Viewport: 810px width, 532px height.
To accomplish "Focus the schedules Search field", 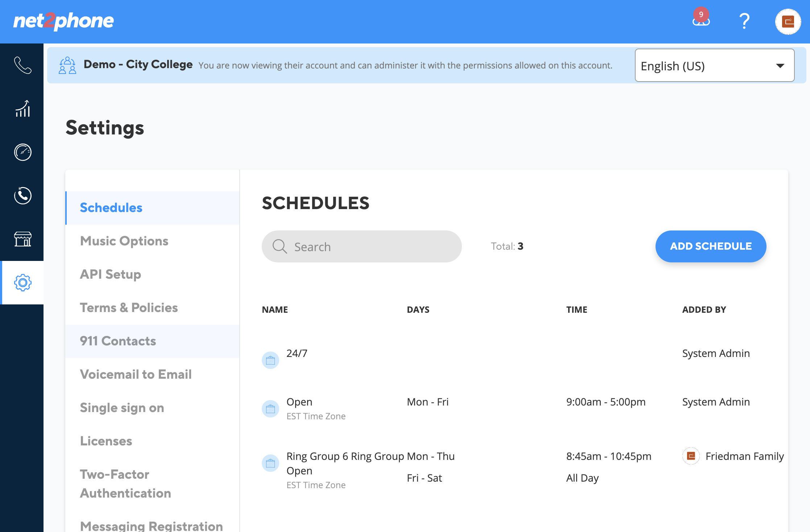I will pos(361,246).
